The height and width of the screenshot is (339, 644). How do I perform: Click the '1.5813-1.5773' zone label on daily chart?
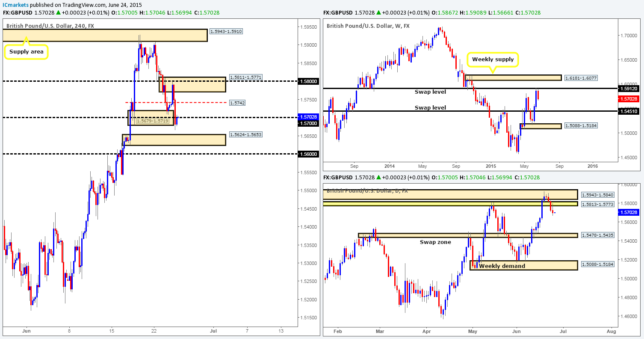(x=597, y=204)
